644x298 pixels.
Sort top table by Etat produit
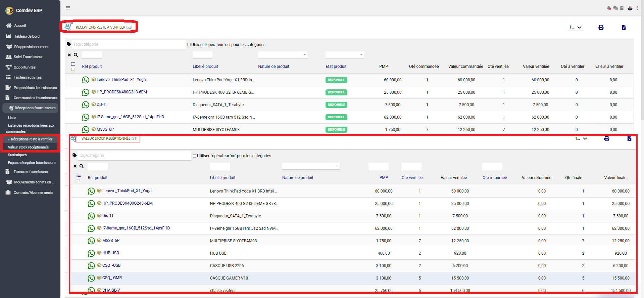336,67
